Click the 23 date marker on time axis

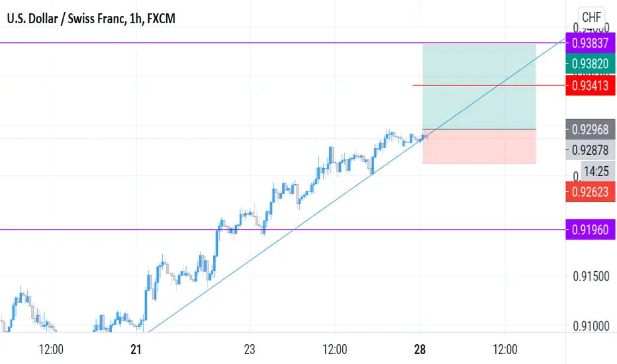coord(250,349)
